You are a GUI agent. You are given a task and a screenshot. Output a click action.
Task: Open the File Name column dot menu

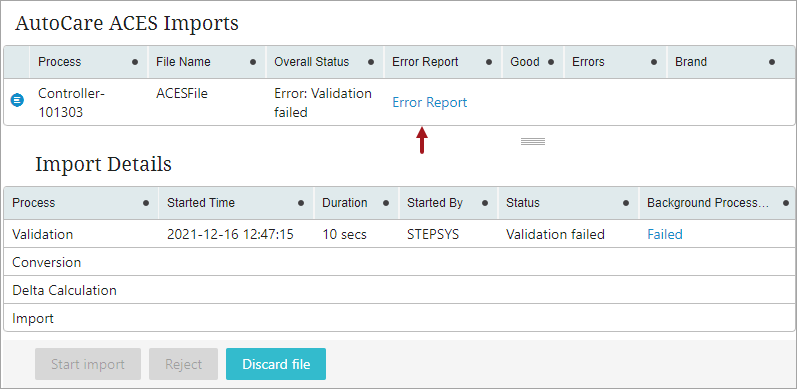point(253,62)
